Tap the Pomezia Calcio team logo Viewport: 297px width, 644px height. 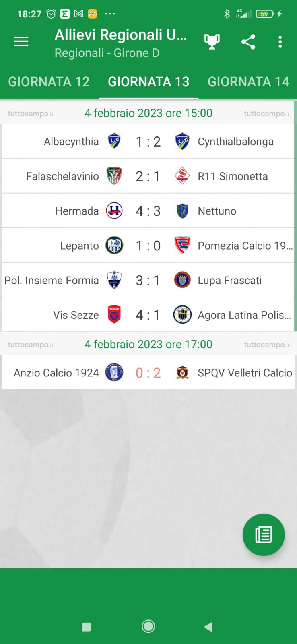coord(182,245)
